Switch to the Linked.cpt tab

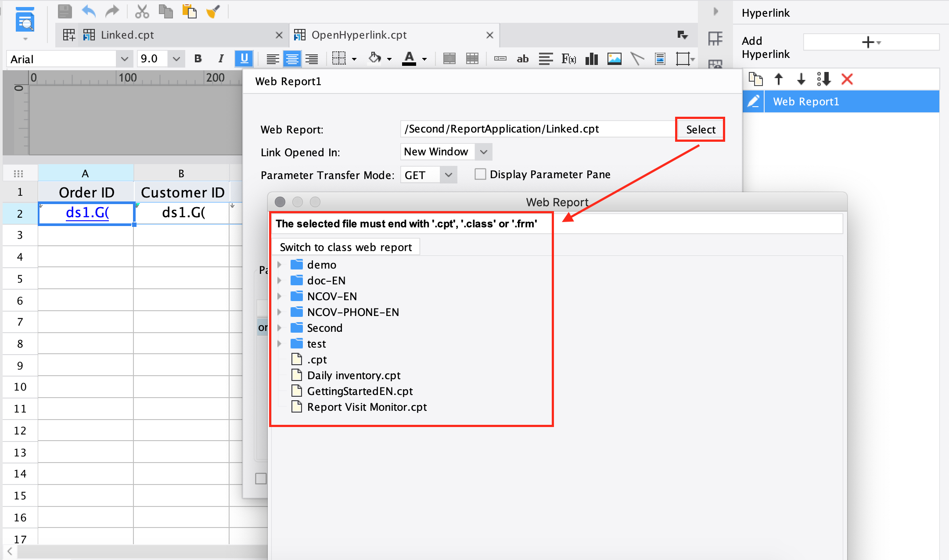pyautogui.click(x=127, y=35)
